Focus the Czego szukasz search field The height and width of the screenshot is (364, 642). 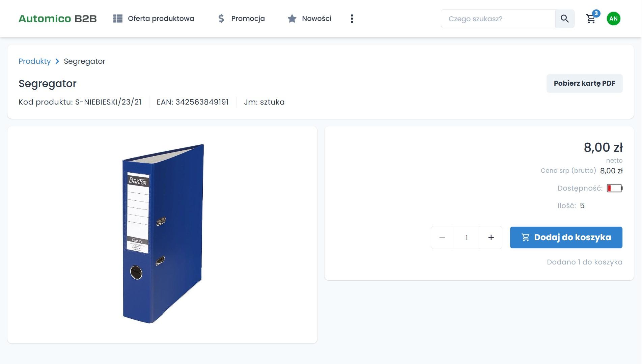tap(498, 19)
